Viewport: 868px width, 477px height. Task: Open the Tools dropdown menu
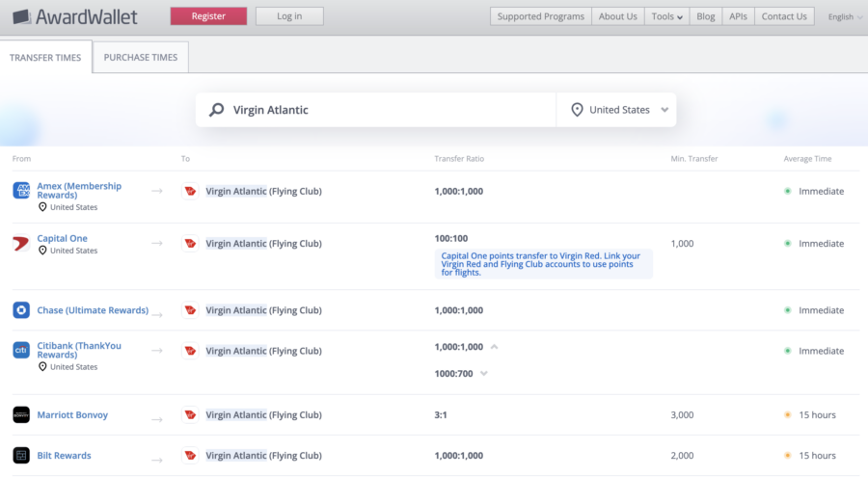tap(666, 16)
